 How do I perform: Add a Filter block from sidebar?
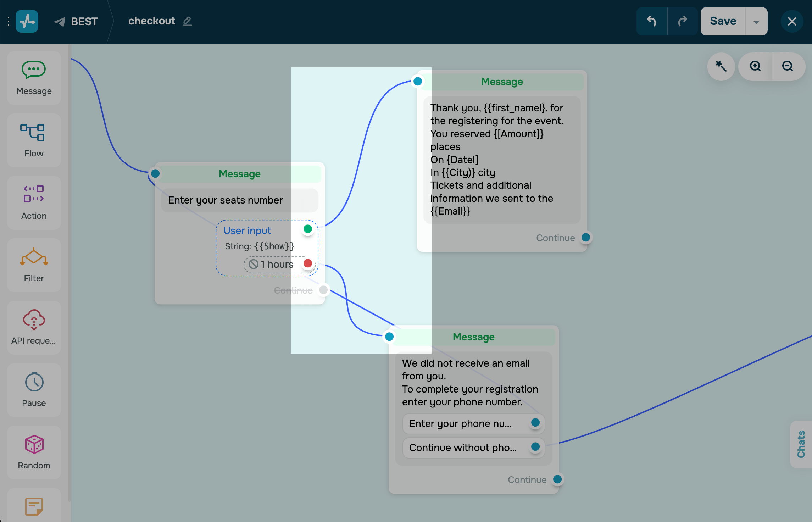tap(34, 265)
